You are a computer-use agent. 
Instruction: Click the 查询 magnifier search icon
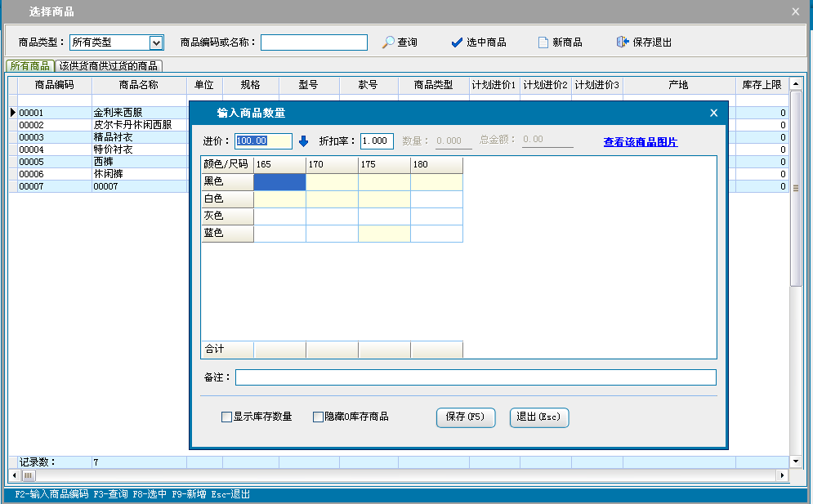(389, 42)
